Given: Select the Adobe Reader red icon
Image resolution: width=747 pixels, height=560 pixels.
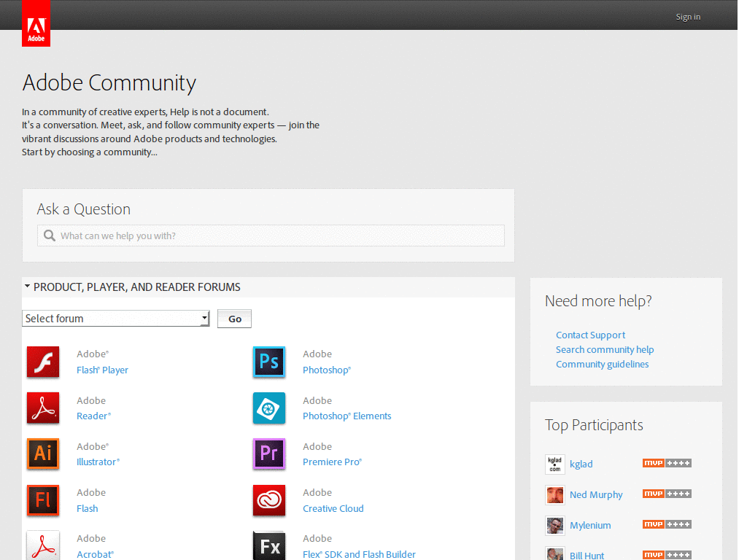Looking at the screenshot, I should (x=43, y=408).
